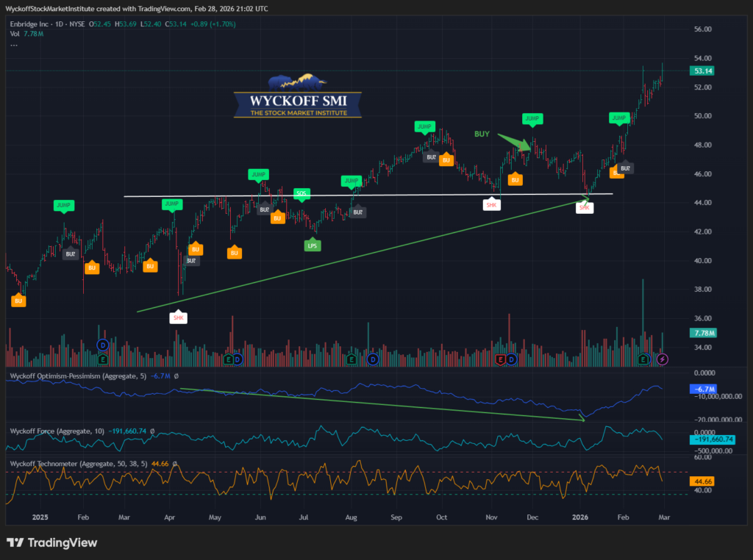Click the dividend D icon near January 2025
The width and height of the screenshot is (753, 560).
[103, 345]
